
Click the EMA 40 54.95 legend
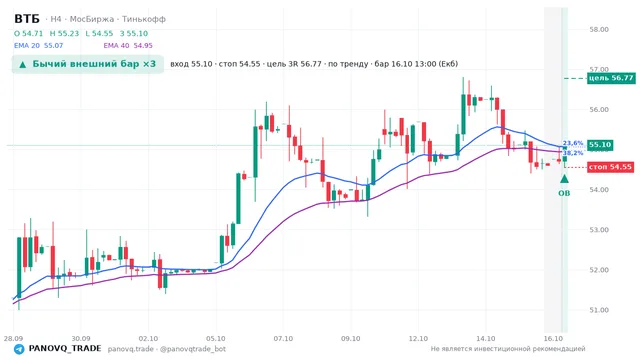[128, 46]
